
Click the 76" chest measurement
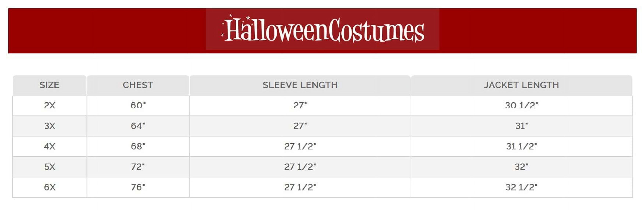[x=138, y=188]
